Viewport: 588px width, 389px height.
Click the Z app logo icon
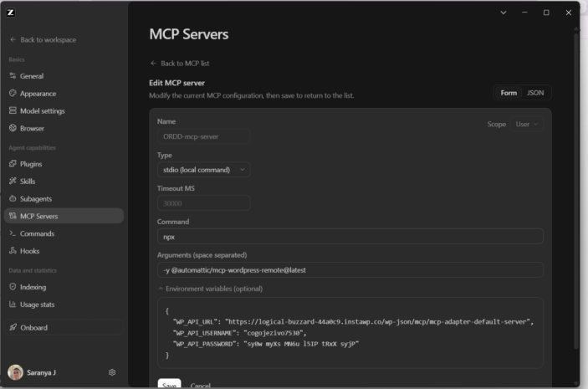pos(11,13)
